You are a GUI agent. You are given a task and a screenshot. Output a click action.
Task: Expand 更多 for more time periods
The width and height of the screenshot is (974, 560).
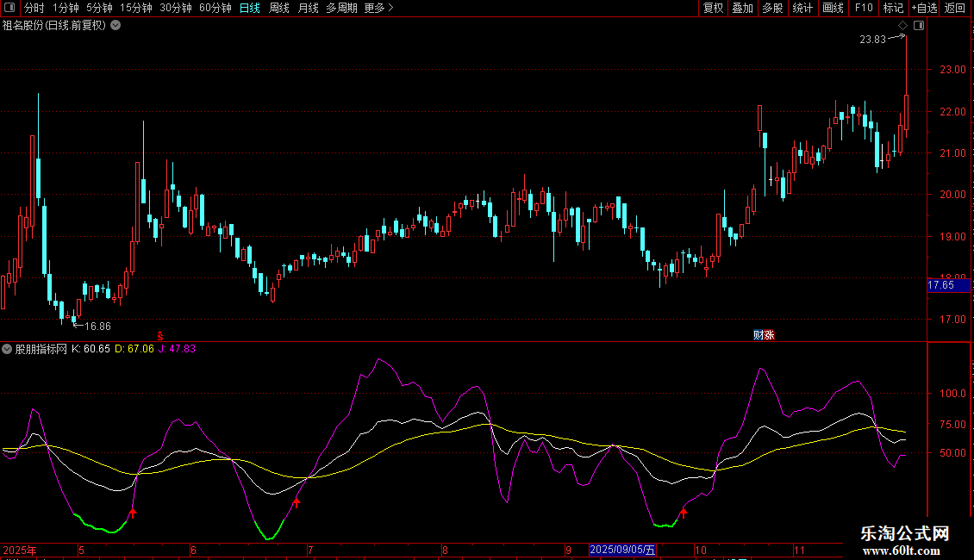pos(378,8)
